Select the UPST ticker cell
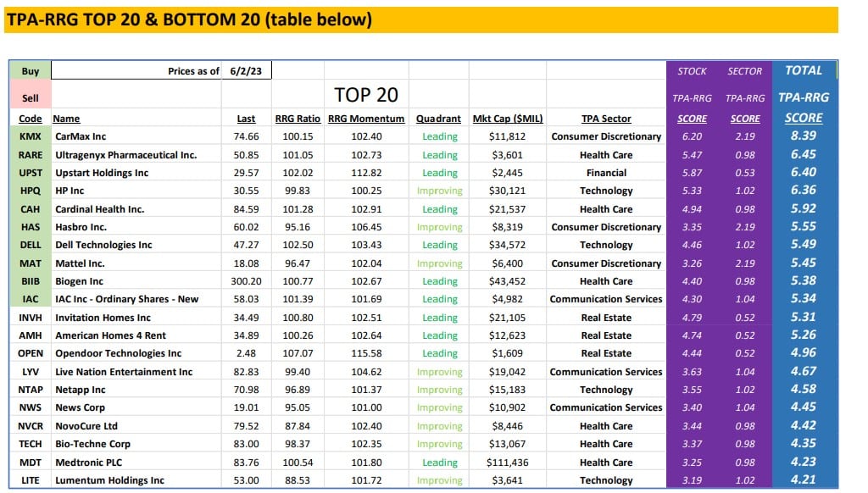The height and width of the screenshot is (493, 868). pos(30,173)
